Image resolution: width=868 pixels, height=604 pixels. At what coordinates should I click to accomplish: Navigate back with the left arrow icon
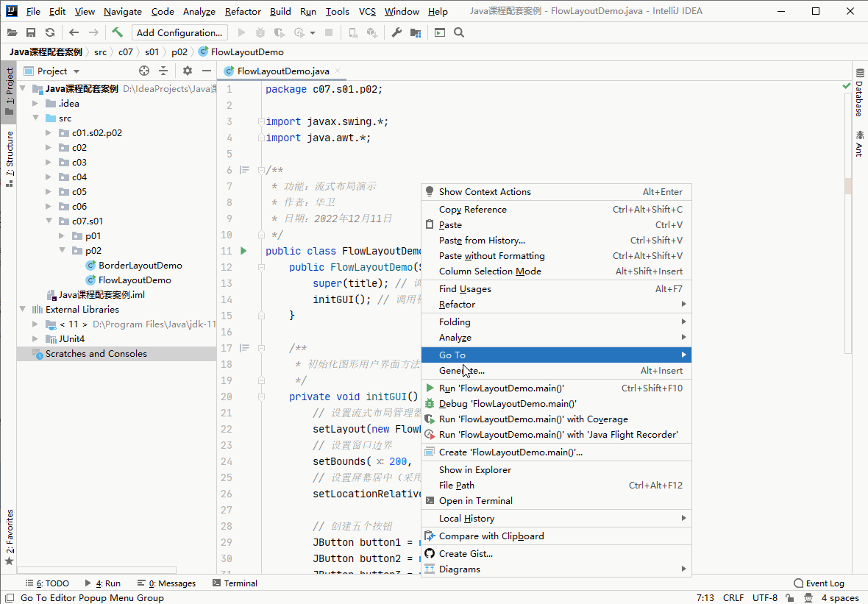tap(74, 32)
